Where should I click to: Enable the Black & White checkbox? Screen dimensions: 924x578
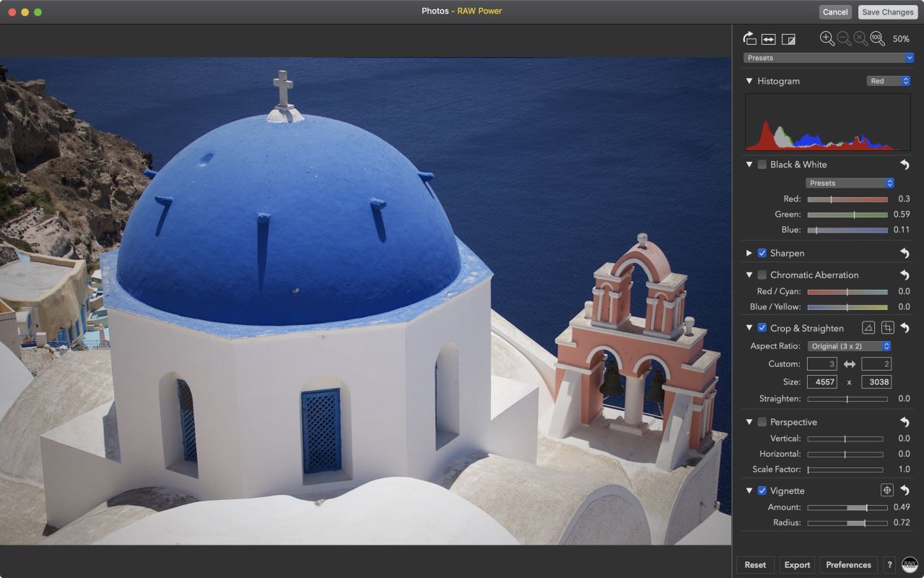762,165
